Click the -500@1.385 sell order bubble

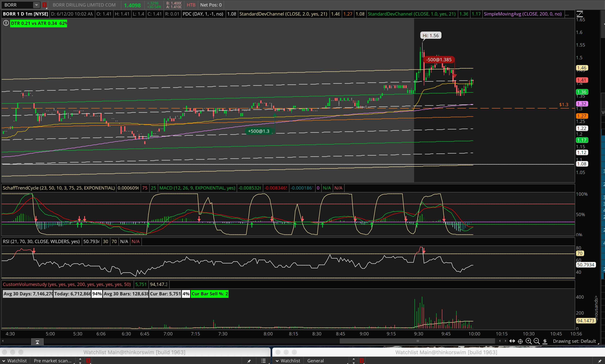click(439, 60)
